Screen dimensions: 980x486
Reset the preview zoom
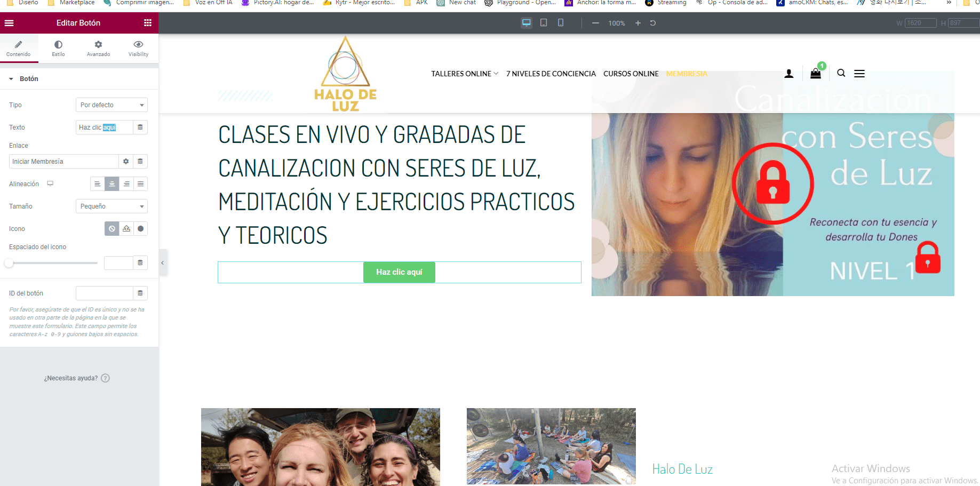[653, 23]
